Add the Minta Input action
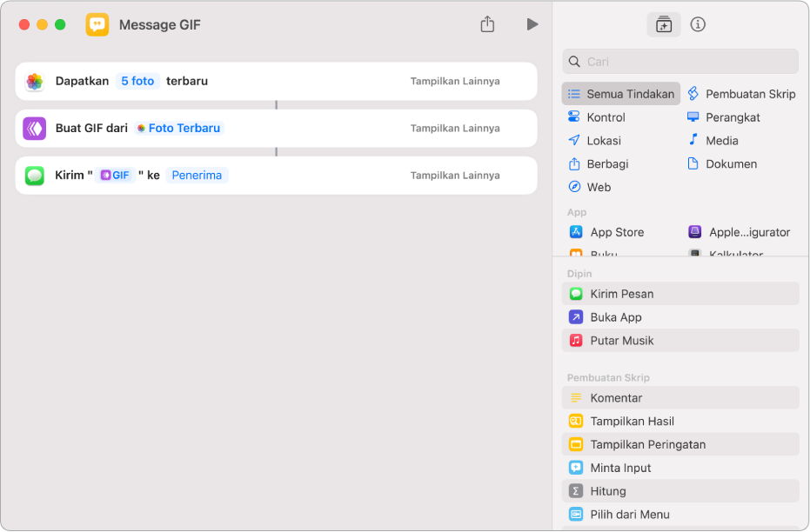 point(680,468)
